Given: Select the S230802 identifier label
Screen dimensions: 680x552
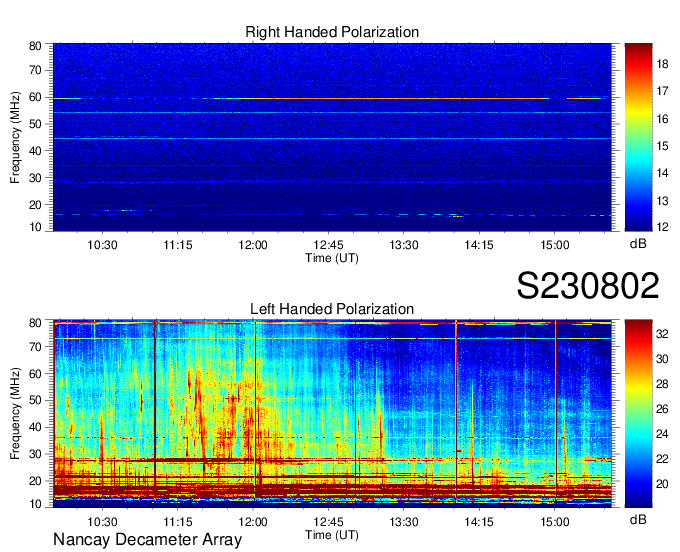Looking at the screenshot, I should click(x=588, y=286).
